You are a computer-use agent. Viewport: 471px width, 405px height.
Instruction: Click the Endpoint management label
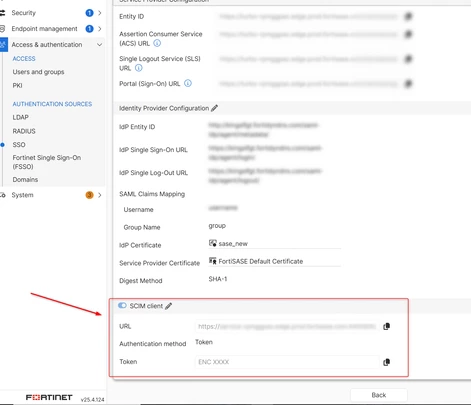coord(44,29)
